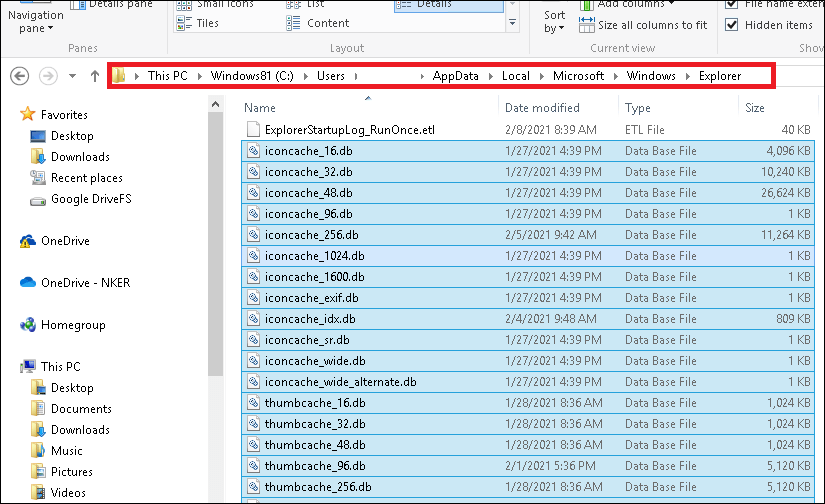The height and width of the screenshot is (504, 825).
Task: Open the Sort by dropdown
Action: pos(554,21)
